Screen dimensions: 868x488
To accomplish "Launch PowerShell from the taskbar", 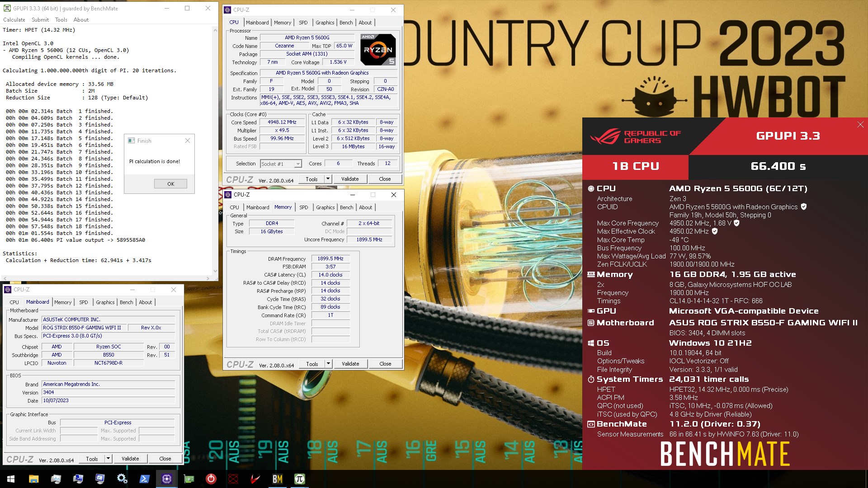I will click(x=144, y=479).
